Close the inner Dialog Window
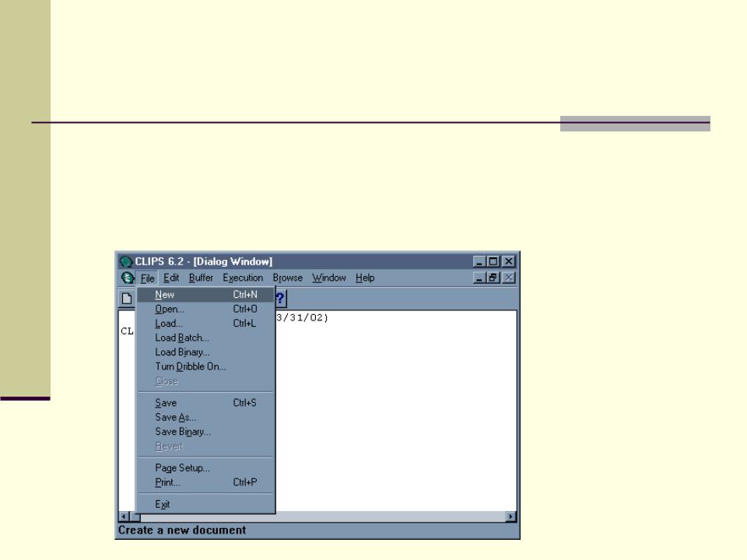The width and height of the screenshot is (747, 560). pos(509,278)
